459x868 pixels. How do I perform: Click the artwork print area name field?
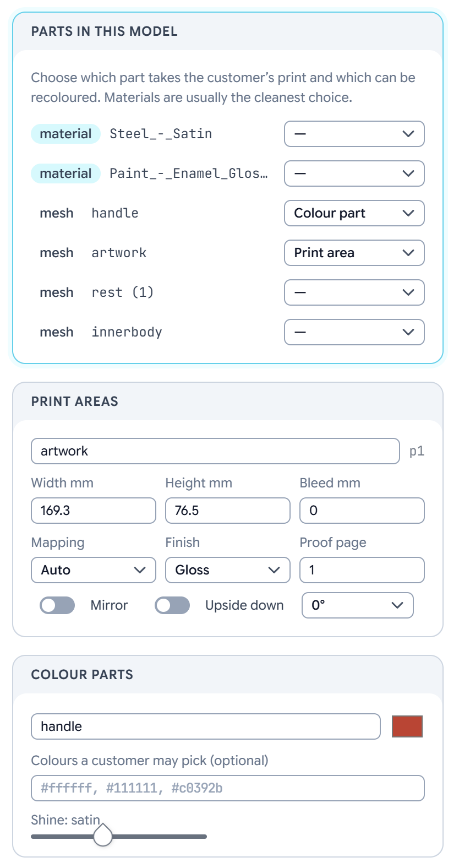(x=215, y=451)
